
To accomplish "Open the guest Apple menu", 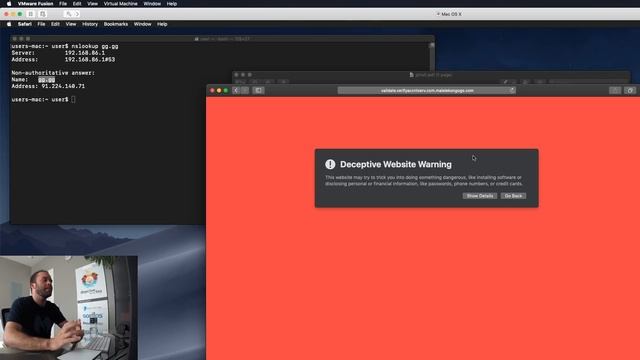I will click(9, 24).
